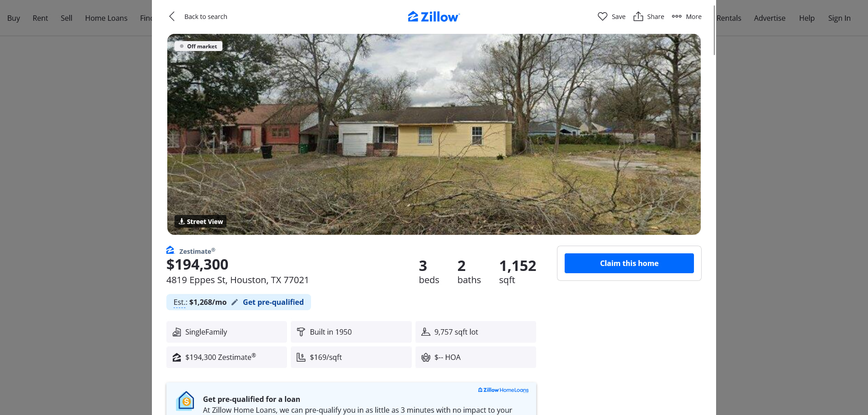Click the pencil edit icon beside monthly estimate

click(235, 302)
